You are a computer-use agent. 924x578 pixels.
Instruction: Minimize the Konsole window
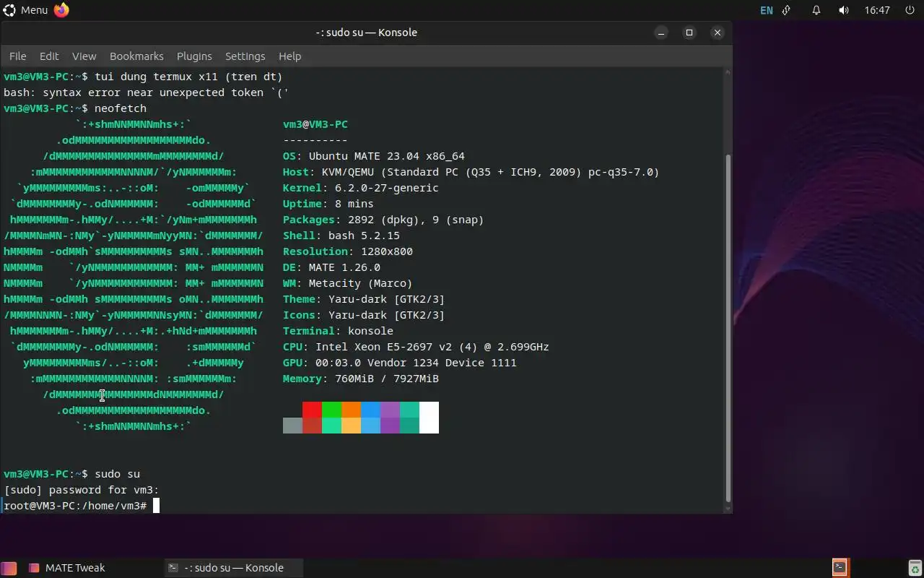click(661, 33)
